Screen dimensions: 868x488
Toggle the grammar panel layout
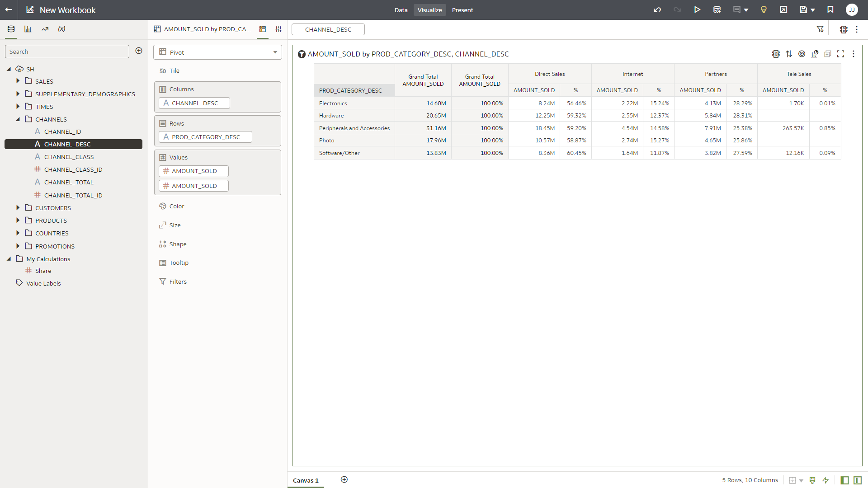pos(858,480)
